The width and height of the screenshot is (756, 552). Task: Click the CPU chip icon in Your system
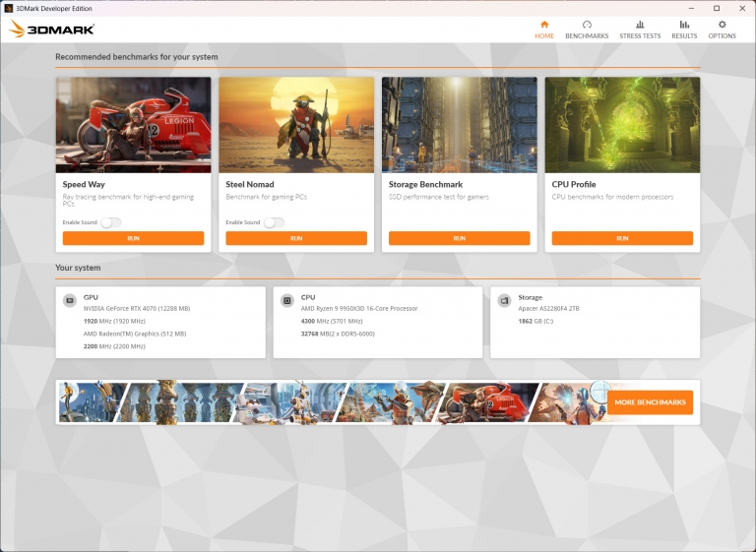pyautogui.click(x=287, y=300)
